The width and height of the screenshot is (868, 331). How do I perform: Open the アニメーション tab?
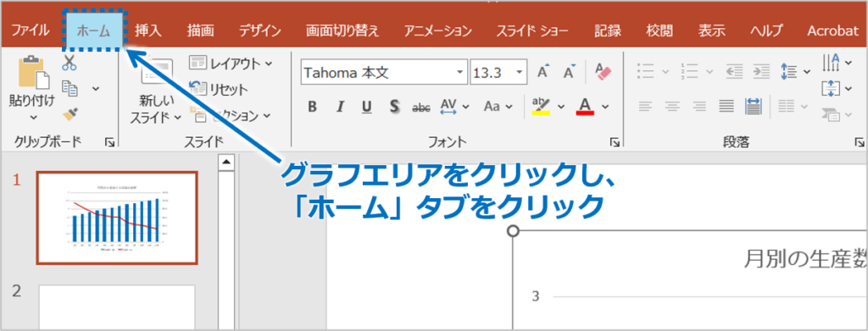[437, 30]
